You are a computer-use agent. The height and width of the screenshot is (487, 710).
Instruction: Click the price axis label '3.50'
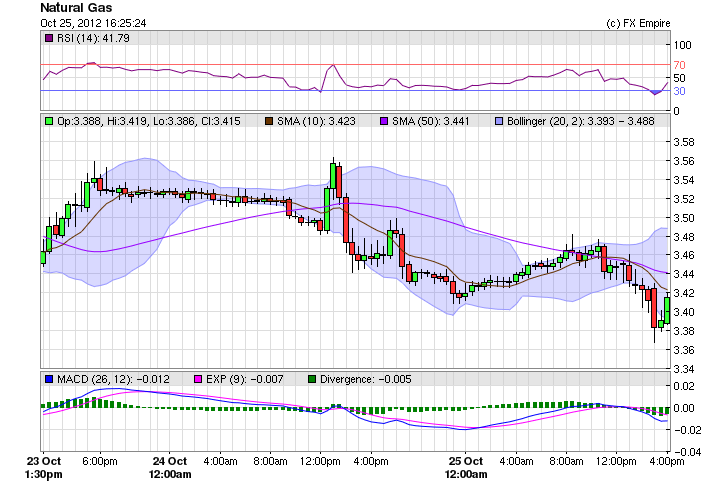684,218
